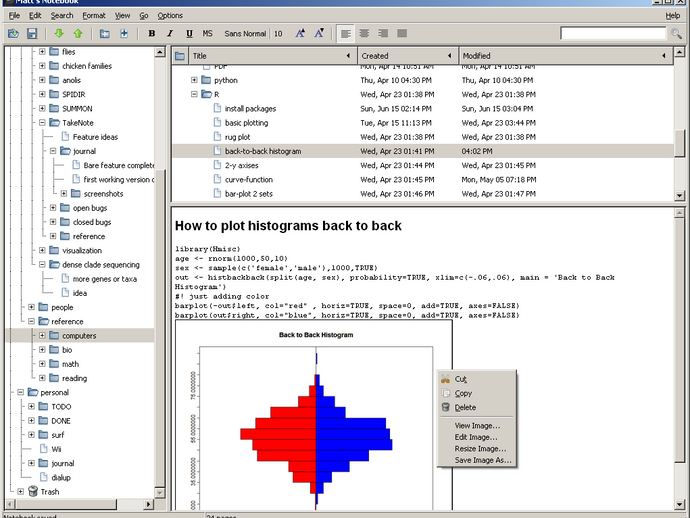Image resolution: width=690 pixels, height=518 pixels.
Task: Open the basic plotting page
Action: [246, 123]
